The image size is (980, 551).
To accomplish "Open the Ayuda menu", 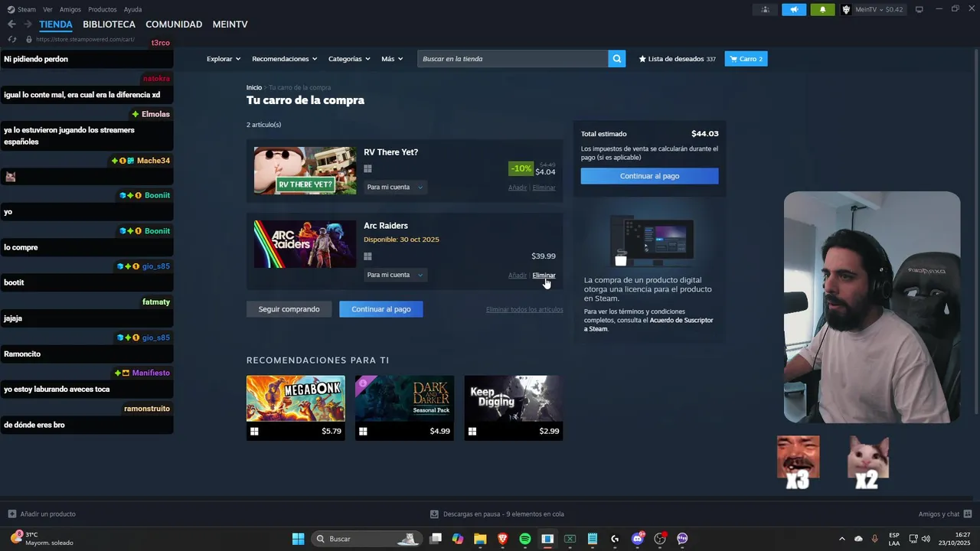I will point(132,9).
